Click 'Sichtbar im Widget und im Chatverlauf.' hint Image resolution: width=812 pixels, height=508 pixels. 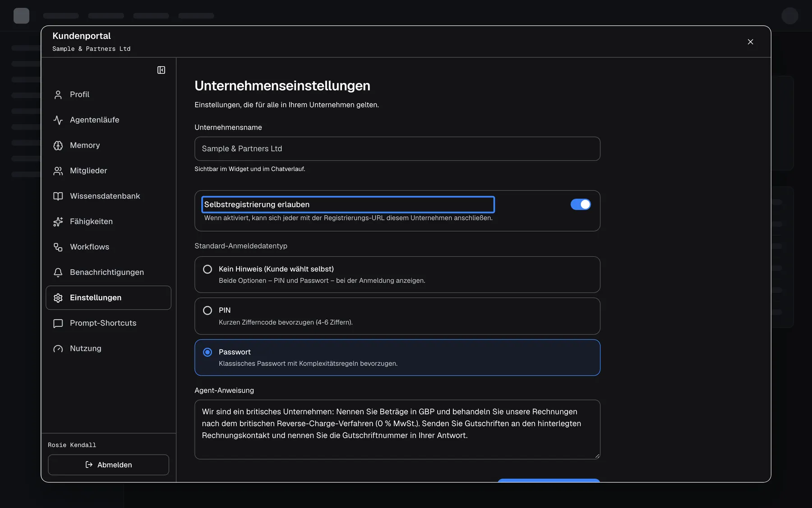coord(250,169)
